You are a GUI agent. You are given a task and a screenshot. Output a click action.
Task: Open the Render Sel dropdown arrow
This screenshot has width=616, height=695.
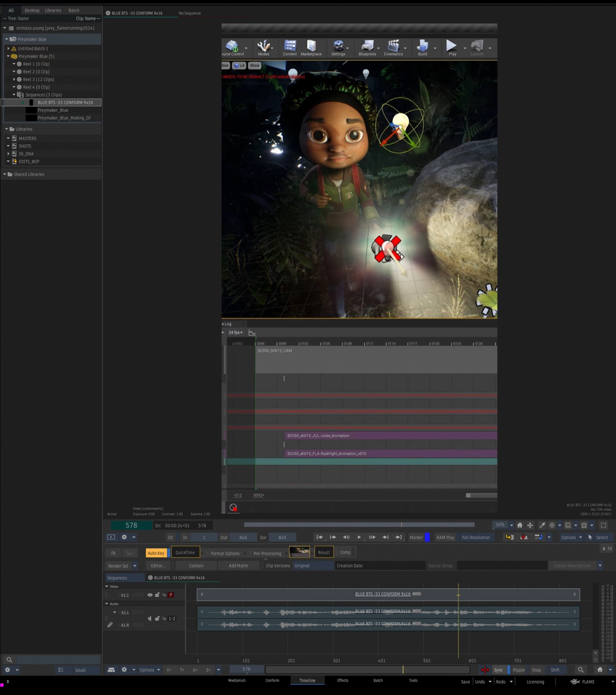tap(135, 566)
